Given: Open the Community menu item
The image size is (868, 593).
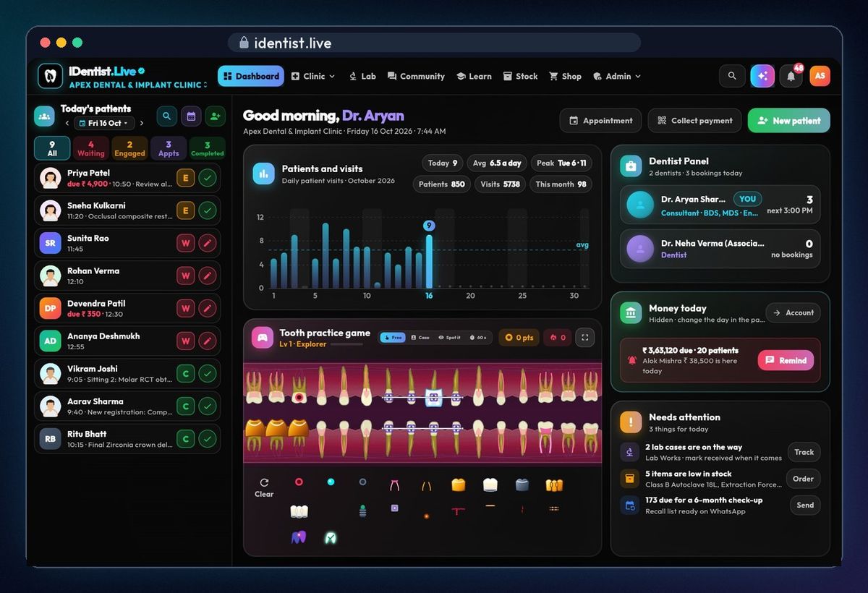Looking at the screenshot, I should coord(416,76).
